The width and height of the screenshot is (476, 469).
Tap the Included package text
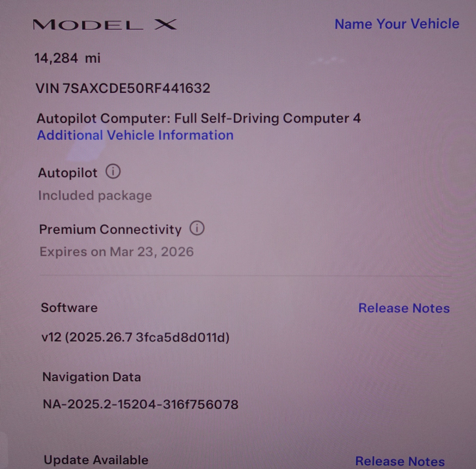(95, 196)
